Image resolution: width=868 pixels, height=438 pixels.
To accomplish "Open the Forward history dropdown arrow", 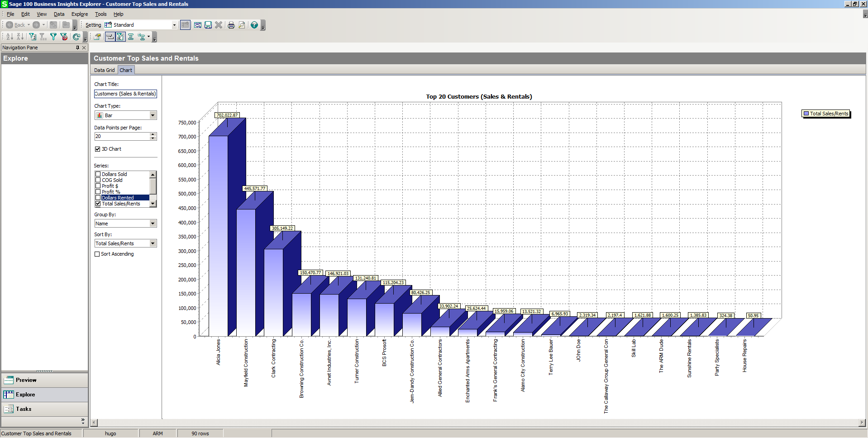I will coord(43,25).
